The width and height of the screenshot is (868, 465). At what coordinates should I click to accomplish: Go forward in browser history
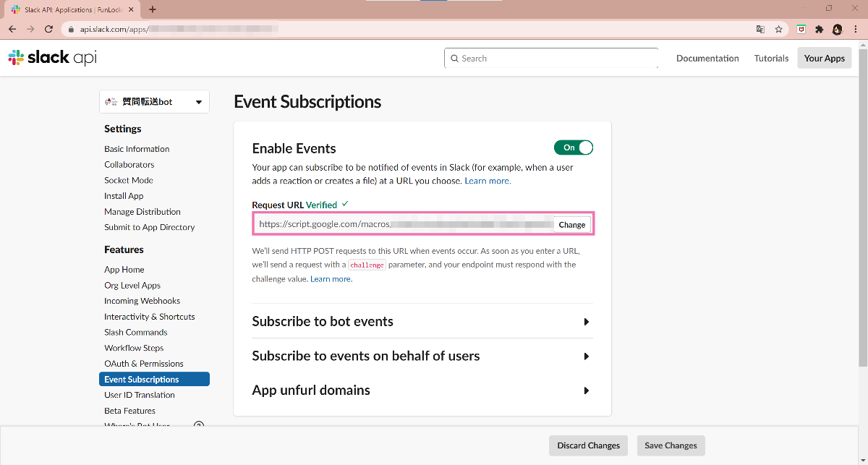tap(30, 29)
